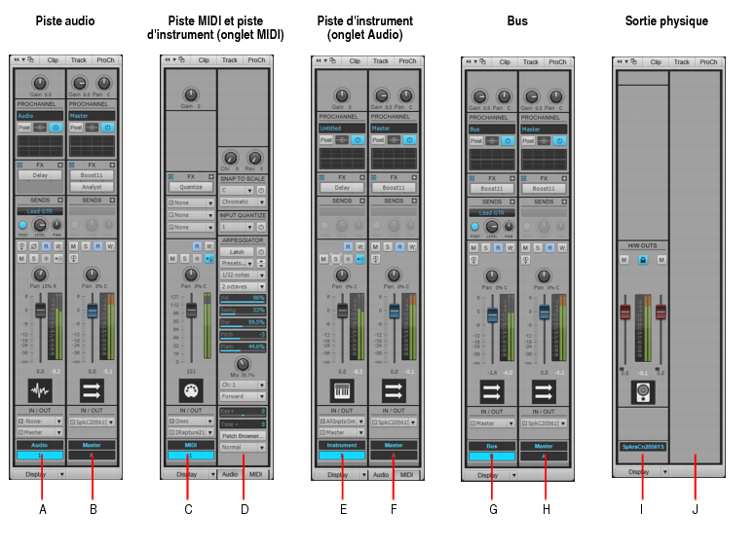Click the Master bus arrows icon in Bus panel
This screenshot has height=550, width=756.
[x=544, y=392]
